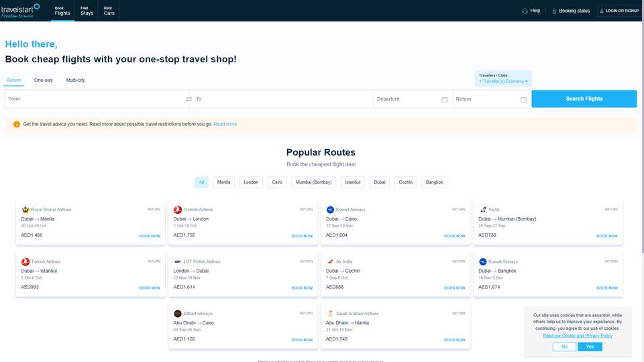Image resolution: width=644 pixels, height=362 pixels.
Task: Filter popular routes by Dubai
Action: coord(380,182)
